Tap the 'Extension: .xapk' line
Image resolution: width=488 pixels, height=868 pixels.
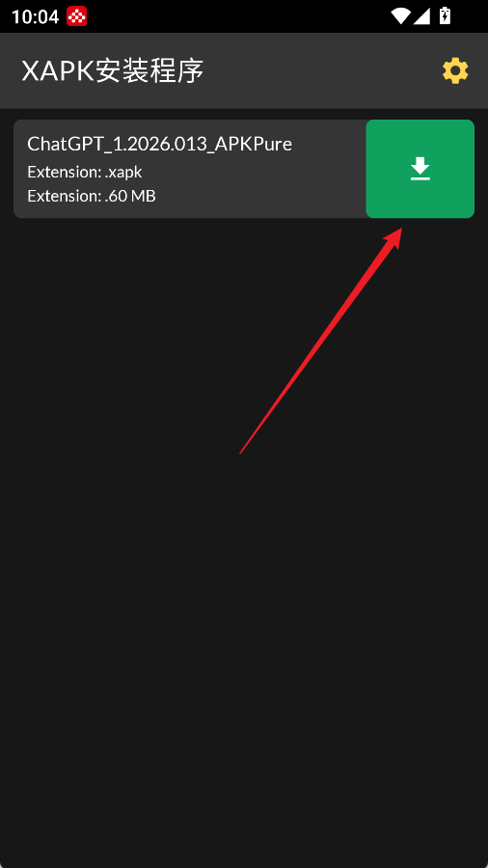coord(85,173)
